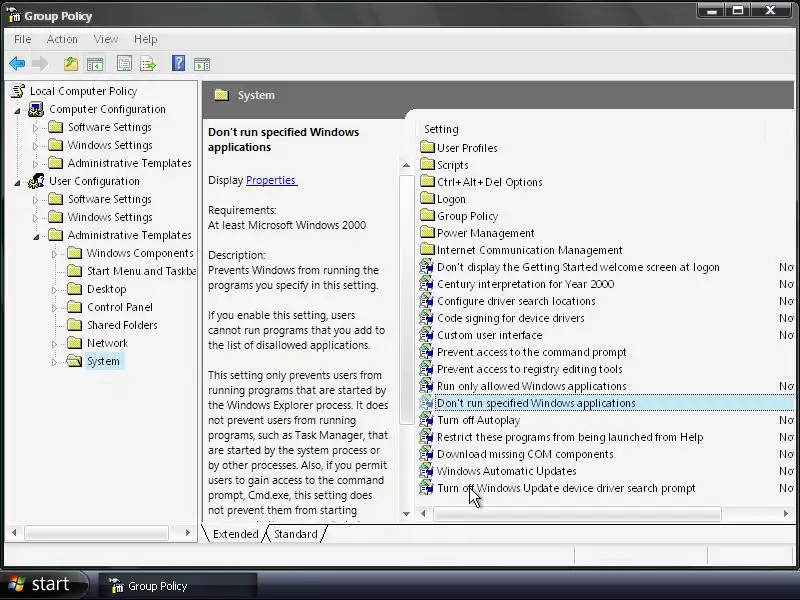800x600 pixels.
Task: Click the System folder icon in header
Action: pyautogui.click(x=221, y=95)
